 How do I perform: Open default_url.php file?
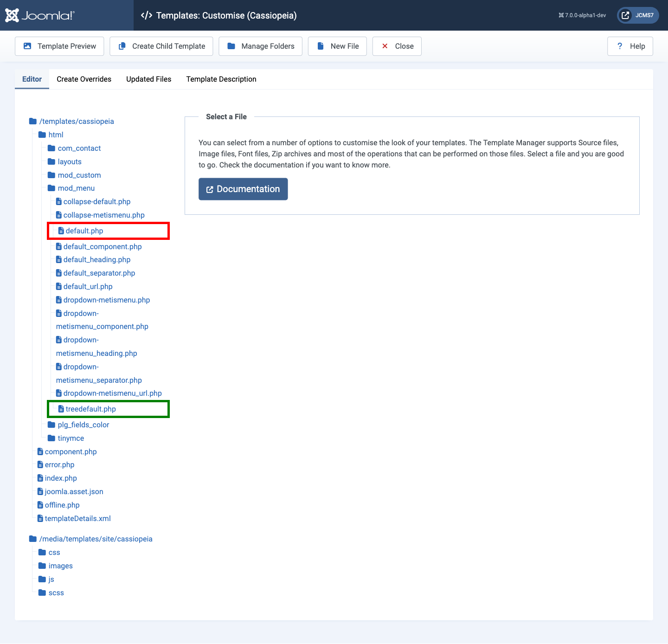click(x=84, y=287)
